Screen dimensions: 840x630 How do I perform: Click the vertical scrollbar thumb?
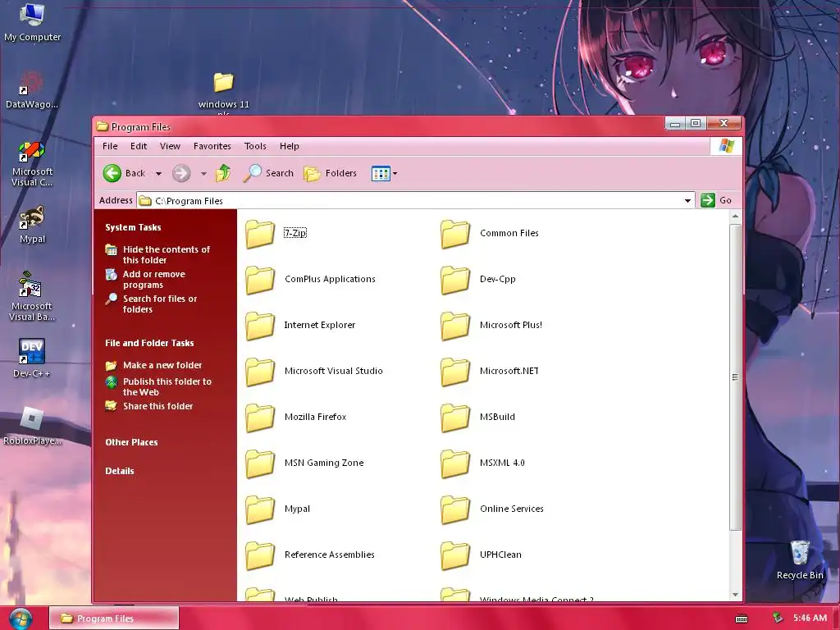pyautogui.click(x=735, y=377)
